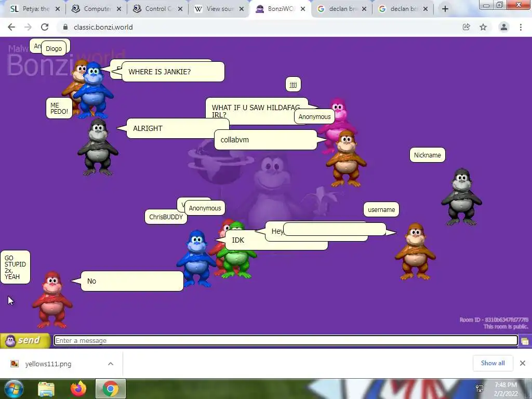Open Windows Explorer from the taskbar
The height and width of the screenshot is (399, 532).
(x=46, y=389)
